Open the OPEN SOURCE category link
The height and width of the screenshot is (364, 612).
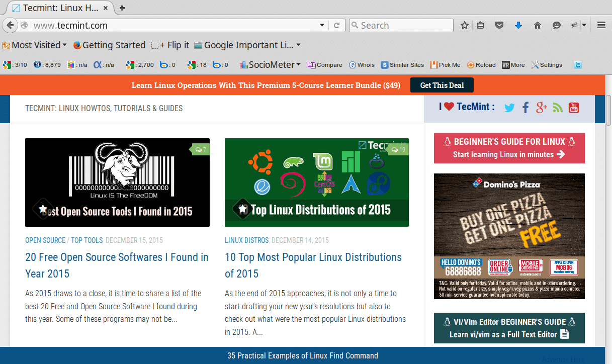[x=45, y=240]
